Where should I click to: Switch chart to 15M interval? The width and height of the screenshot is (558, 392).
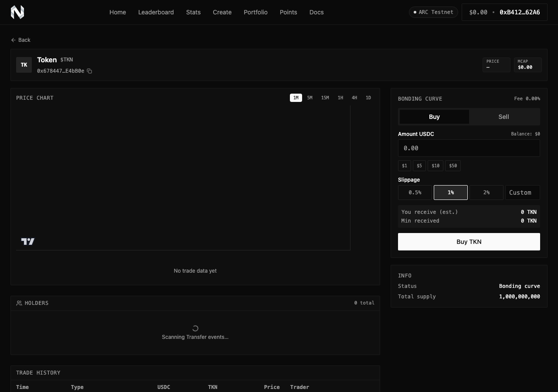tap(325, 98)
